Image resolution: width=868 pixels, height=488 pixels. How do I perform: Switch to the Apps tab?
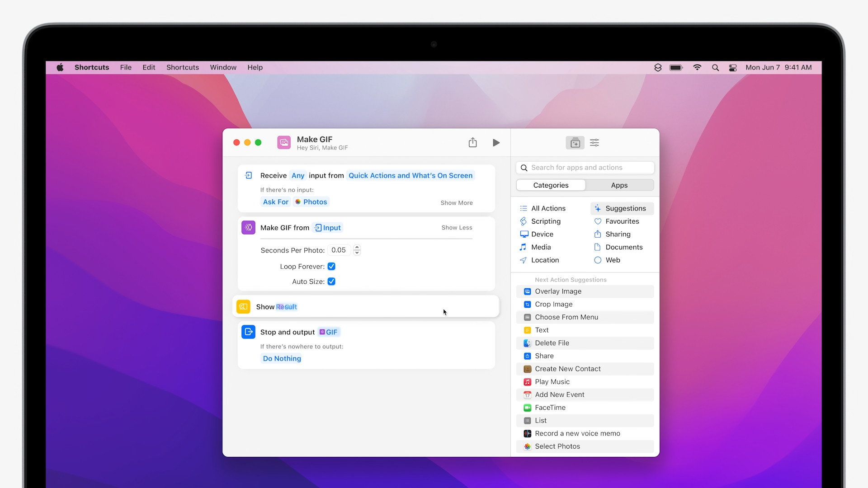(x=619, y=185)
